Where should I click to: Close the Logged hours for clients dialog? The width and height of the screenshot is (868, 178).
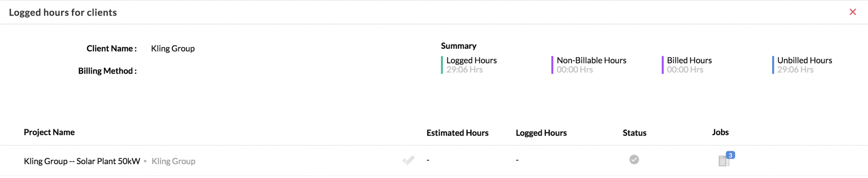click(x=852, y=12)
